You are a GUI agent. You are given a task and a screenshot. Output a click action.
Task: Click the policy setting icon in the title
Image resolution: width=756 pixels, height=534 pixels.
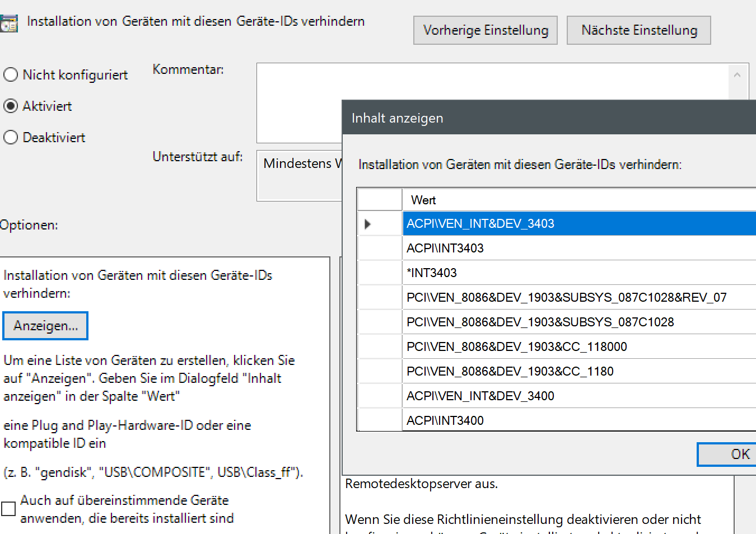(x=8, y=24)
